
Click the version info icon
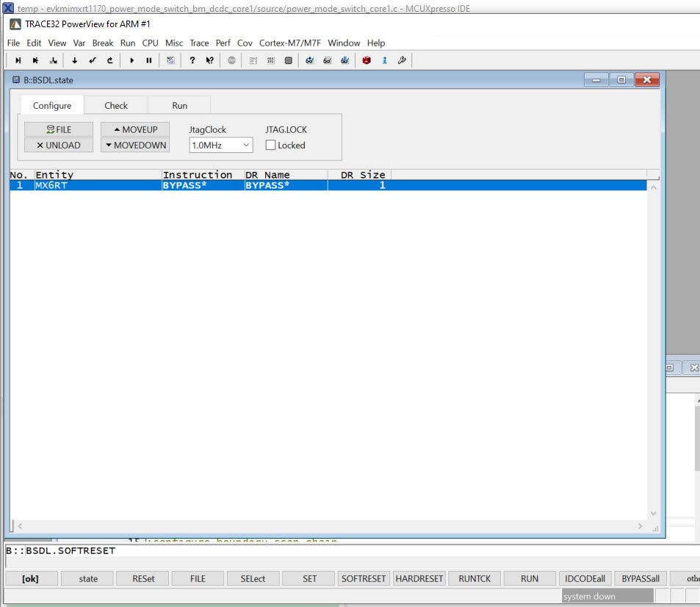point(385,60)
